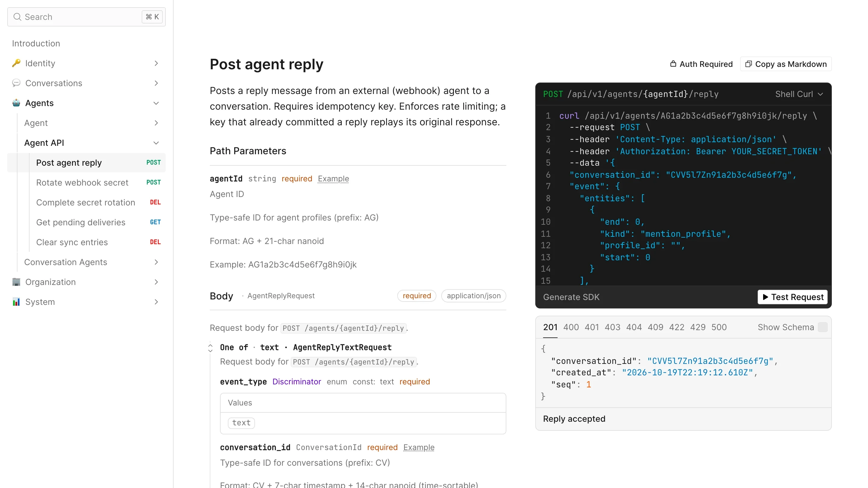This screenshot has height=488, width=868.
Task: Expand the Organization section chevron
Action: click(x=156, y=282)
